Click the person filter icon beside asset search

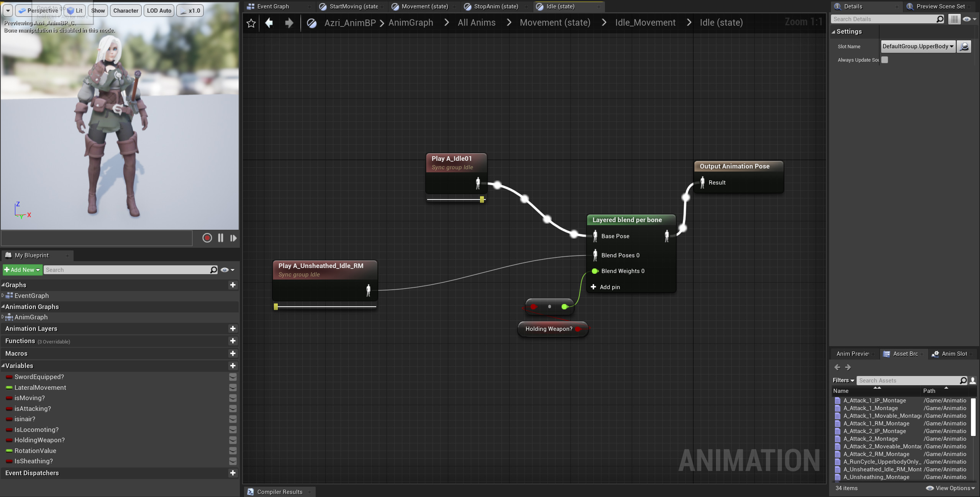point(973,380)
